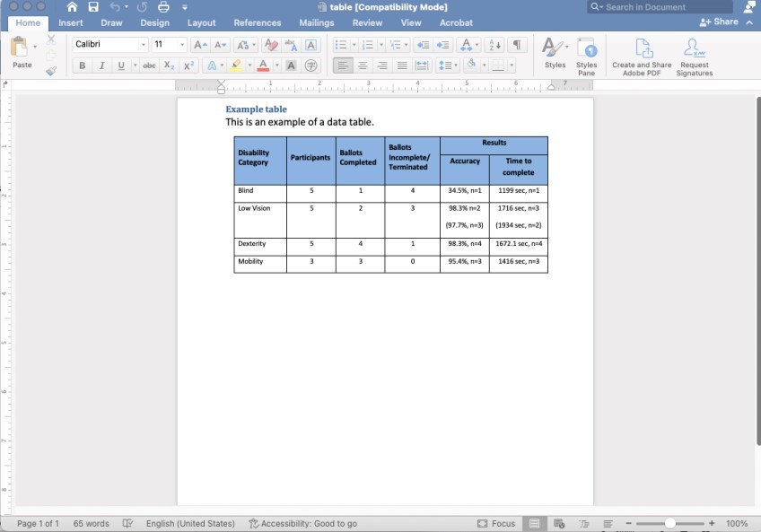761x532 pixels.
Task: Switch to the Insert tab
Action: (71, 22)
